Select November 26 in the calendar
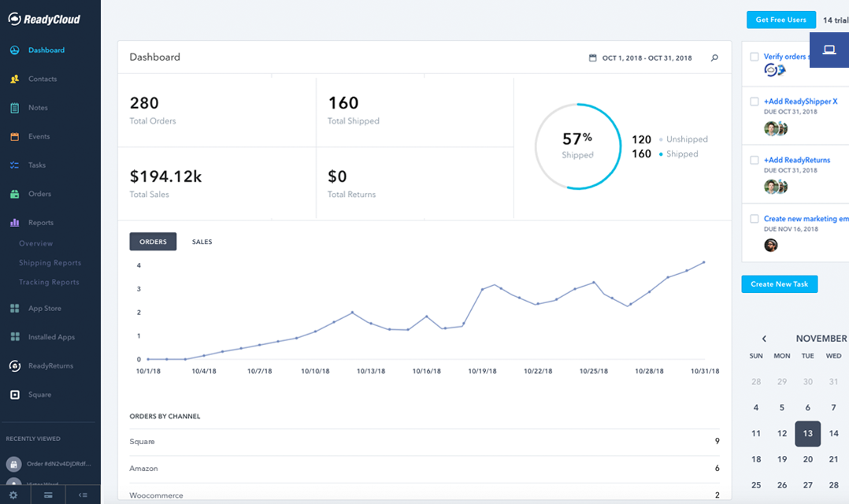849x504 pixels. pyautogui.click(x=782, y=485)
